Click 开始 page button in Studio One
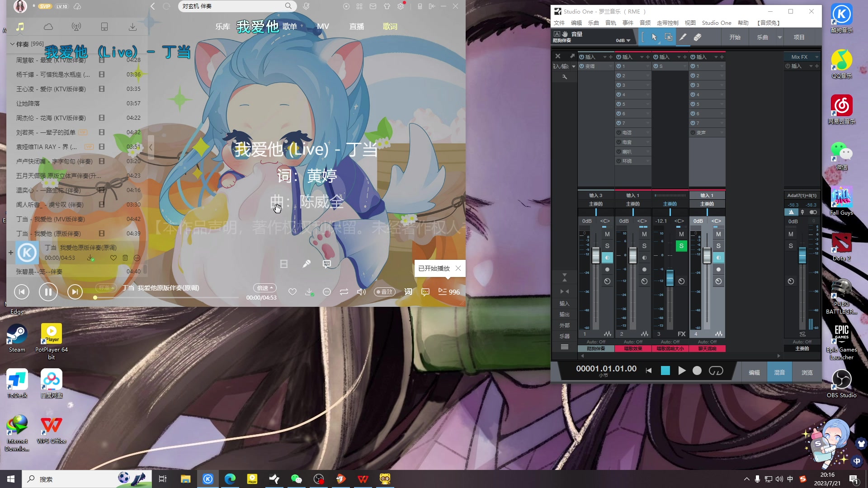Viewport: 868px width, 488px height. [735, 37]
